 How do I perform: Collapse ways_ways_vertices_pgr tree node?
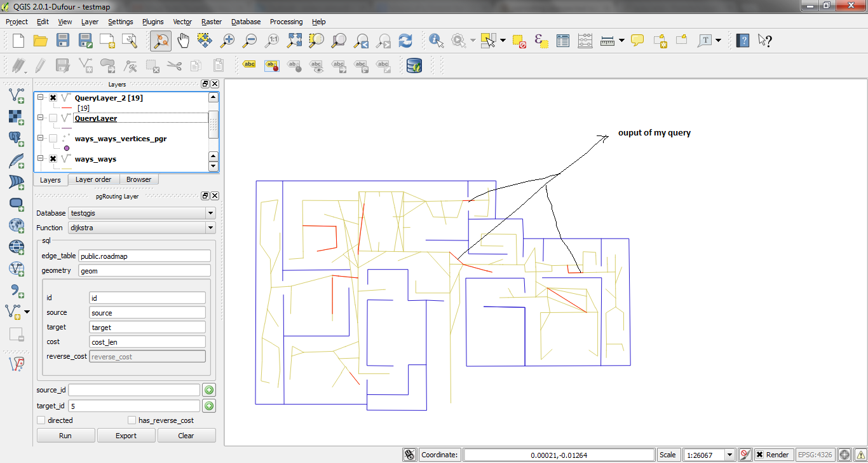41,139
